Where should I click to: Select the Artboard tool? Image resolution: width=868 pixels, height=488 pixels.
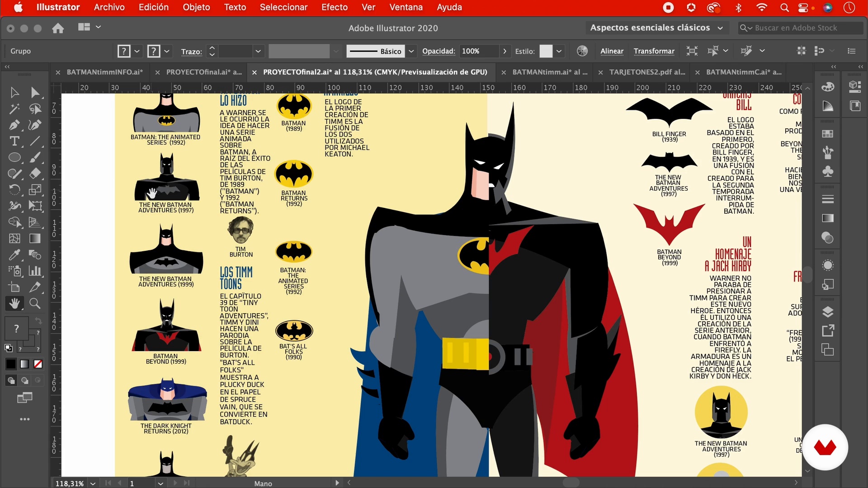[14, 287]
